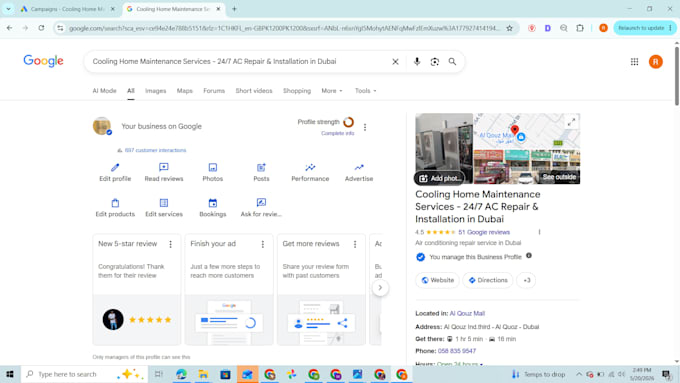680x383 pixels.
Task: Click the Profile strength progress ring
Action: tap(348, 122)
